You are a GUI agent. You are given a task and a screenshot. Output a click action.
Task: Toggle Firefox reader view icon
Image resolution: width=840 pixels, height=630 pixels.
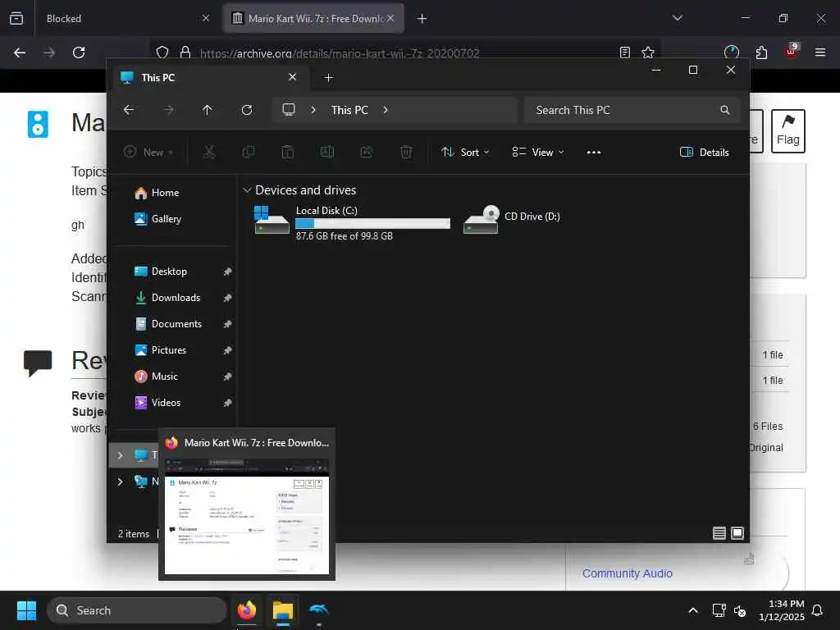tap(624, 52)
